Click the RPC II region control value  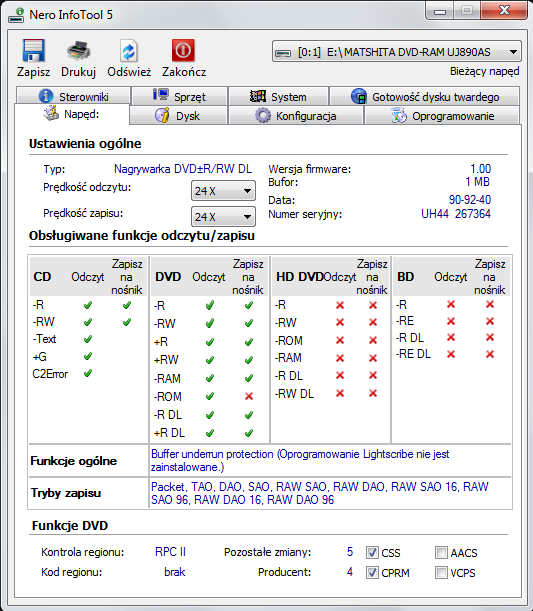click(170, 552)
